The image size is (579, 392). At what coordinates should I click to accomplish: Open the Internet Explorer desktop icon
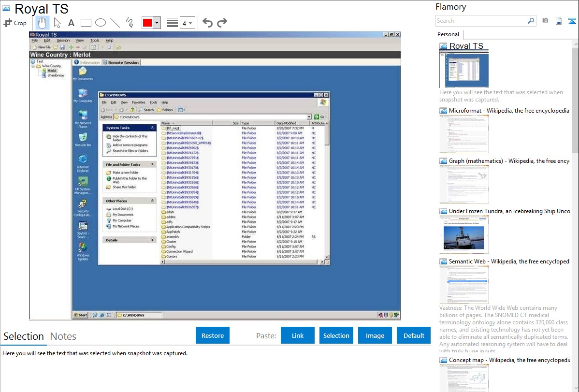(x=83, y=163)
